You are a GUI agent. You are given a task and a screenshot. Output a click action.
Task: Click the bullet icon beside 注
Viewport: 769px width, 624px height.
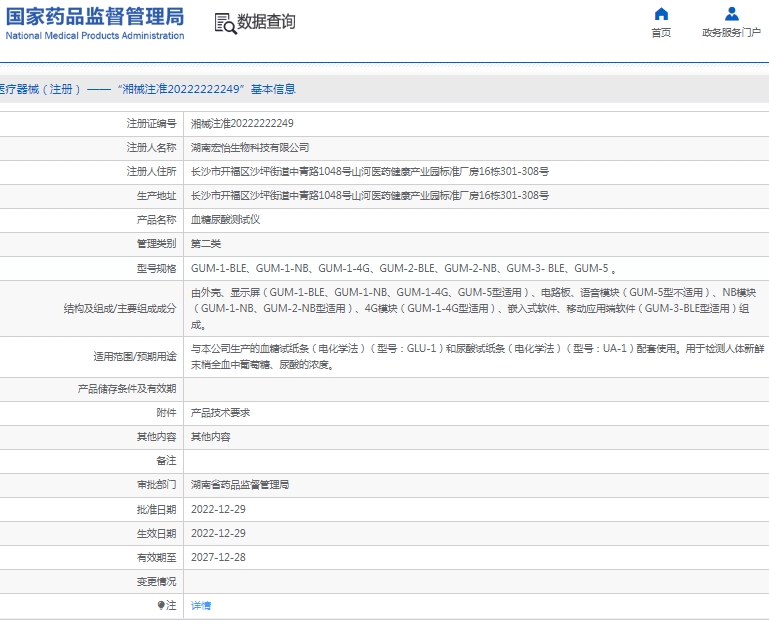click(161, 605)
